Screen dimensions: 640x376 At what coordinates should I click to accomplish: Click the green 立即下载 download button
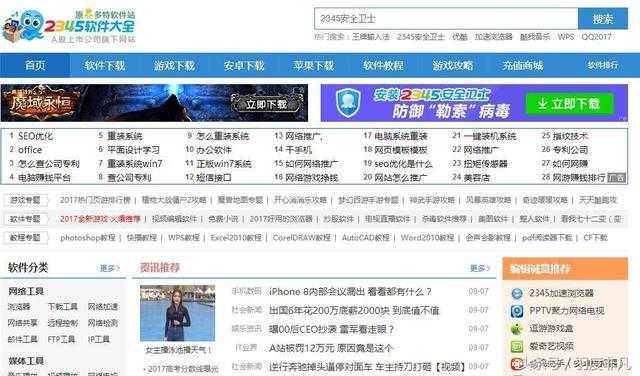570,104
